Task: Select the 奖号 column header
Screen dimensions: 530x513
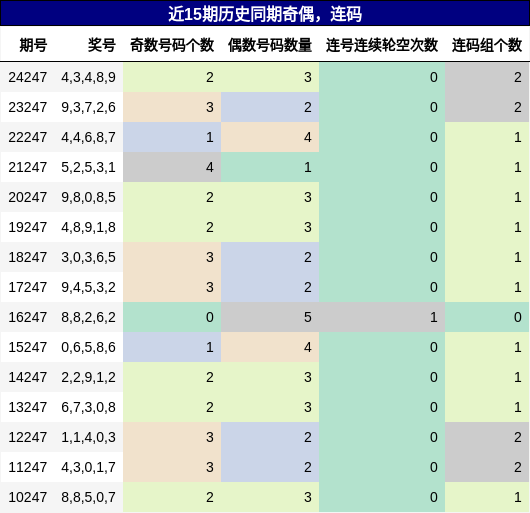Action: coord(102,45)
